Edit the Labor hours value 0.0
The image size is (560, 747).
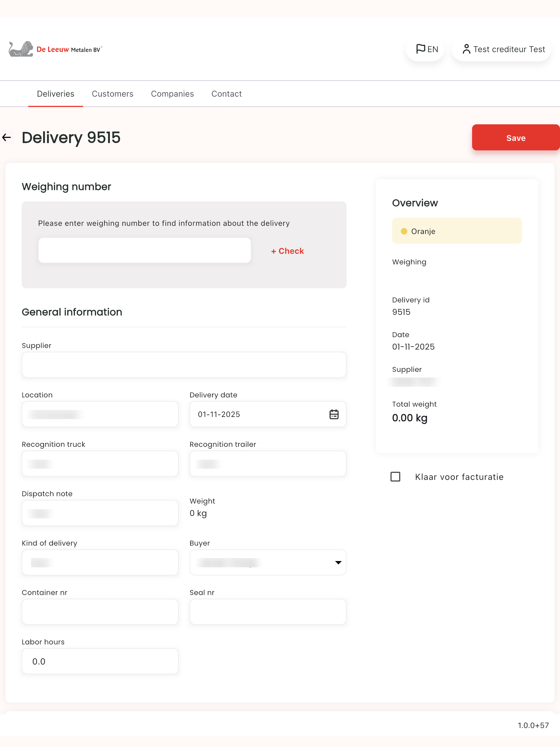(x=100, y=661)
